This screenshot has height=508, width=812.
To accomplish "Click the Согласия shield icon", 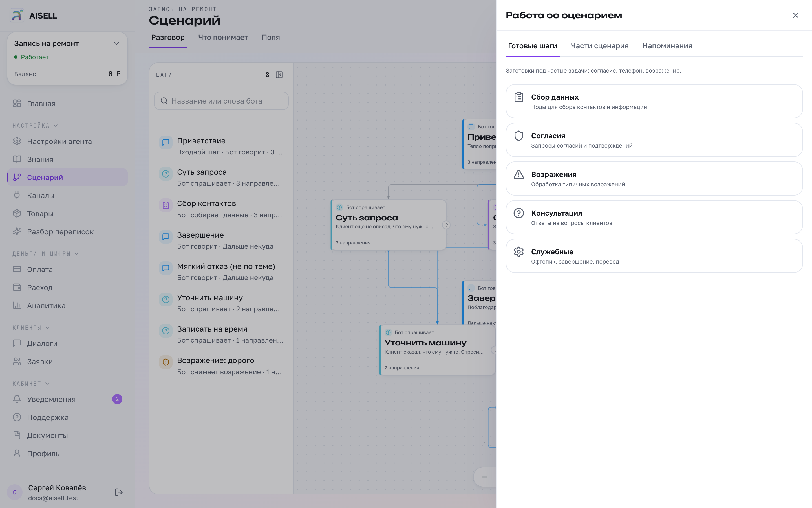I will pyautogui.click(x=519, y=136).
